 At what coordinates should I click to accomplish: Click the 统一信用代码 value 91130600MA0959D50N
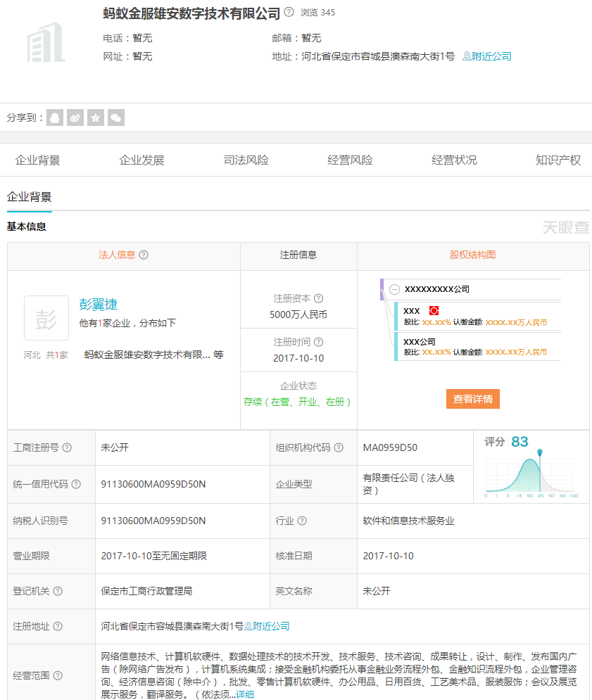tap(153, 484)
